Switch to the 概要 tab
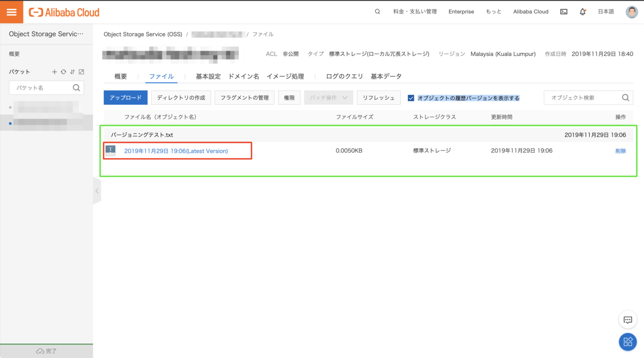The image size is (644, 358). click(x=121, y=76)
